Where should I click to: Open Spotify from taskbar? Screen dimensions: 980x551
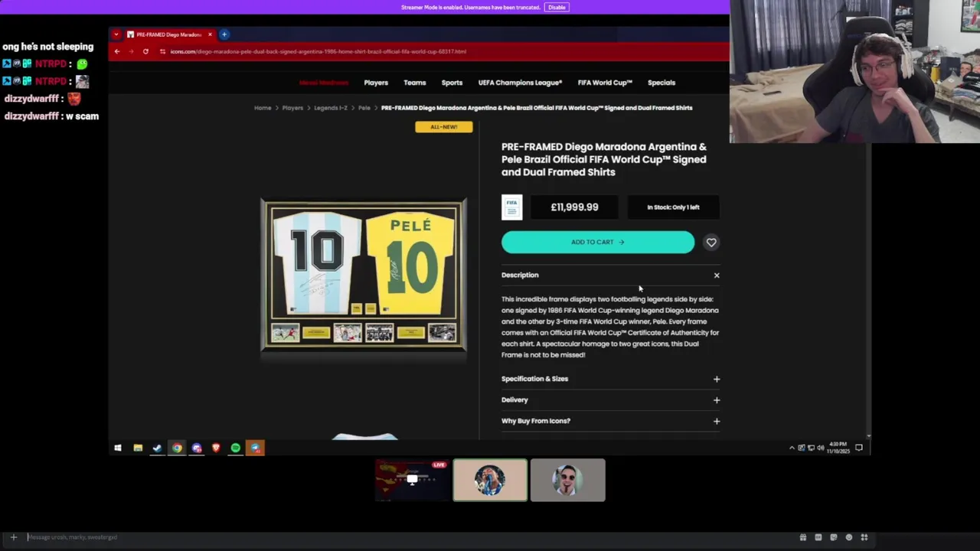pos(235,448)
